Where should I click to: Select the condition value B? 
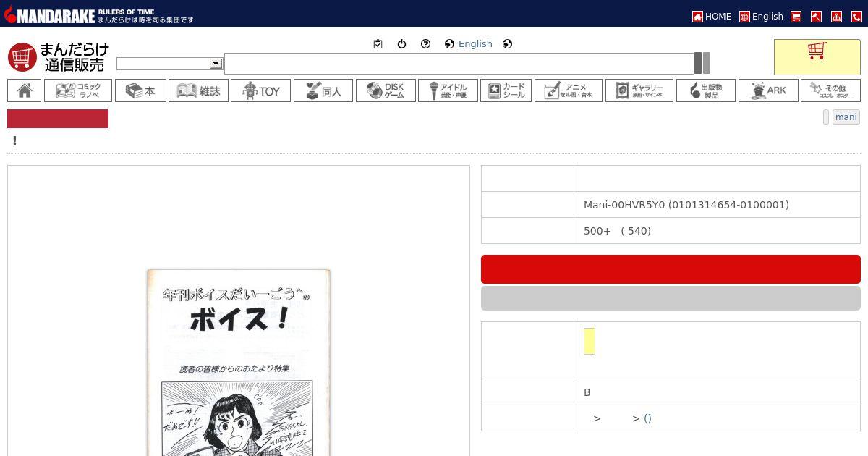tap(587, 392)
